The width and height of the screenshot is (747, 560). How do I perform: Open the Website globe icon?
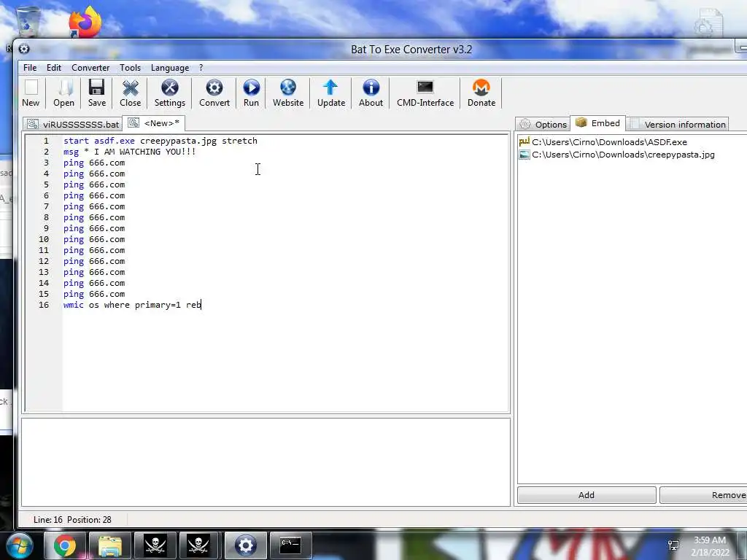288,93
